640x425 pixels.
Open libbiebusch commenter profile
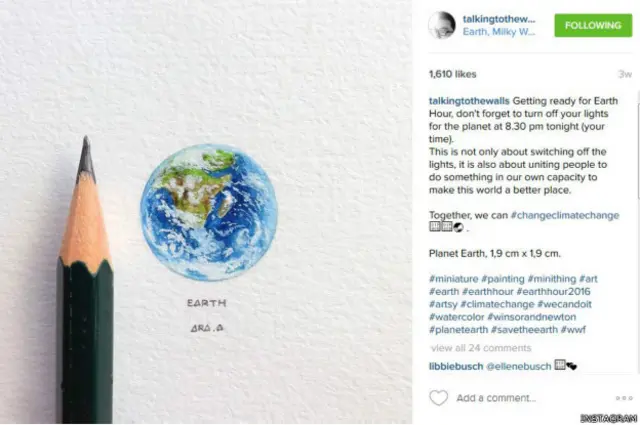(x=456, y=366)
